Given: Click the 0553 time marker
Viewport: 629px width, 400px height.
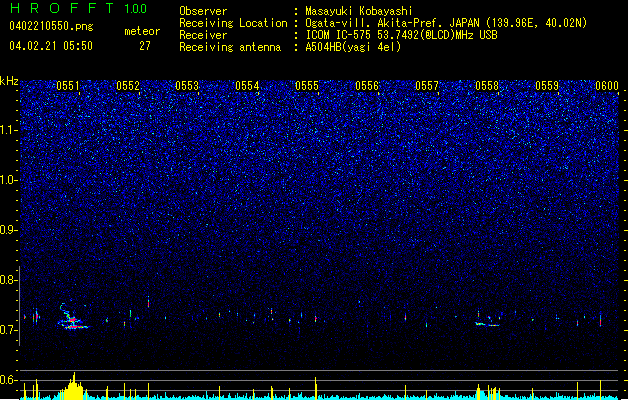Looking at the screenshot, I should [x=187, y=86].
